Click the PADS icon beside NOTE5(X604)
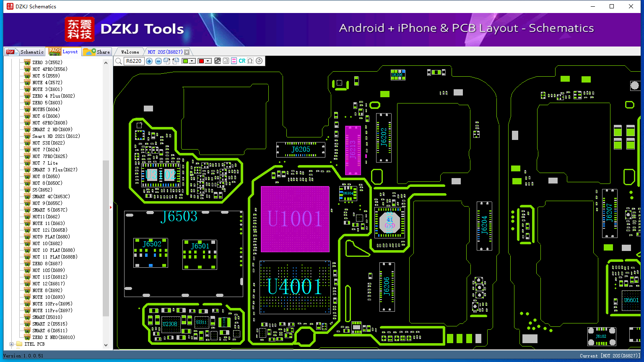644x362 pixels. point(27,109)
